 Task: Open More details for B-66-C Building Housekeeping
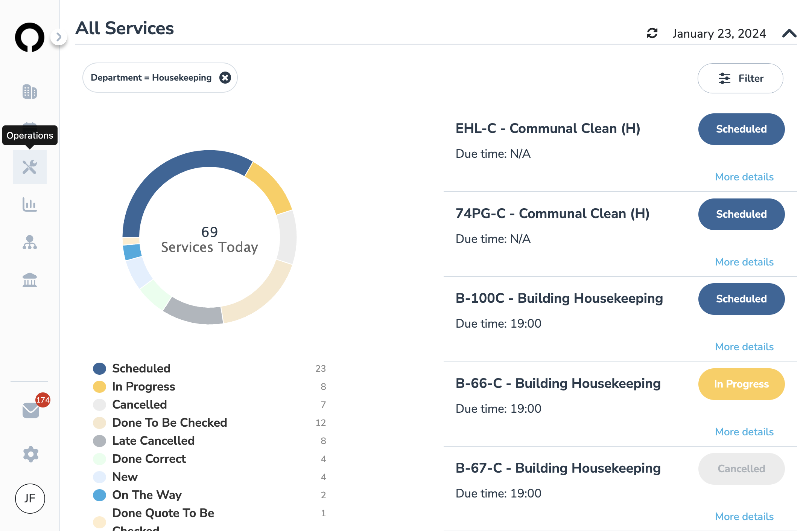744,432
